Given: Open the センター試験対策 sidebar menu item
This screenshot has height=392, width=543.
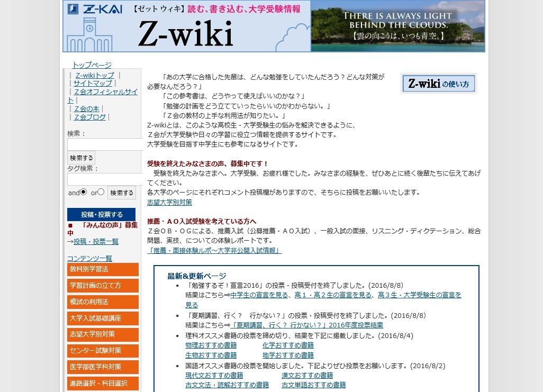Looking at the screenshot, I should point(103,350).
